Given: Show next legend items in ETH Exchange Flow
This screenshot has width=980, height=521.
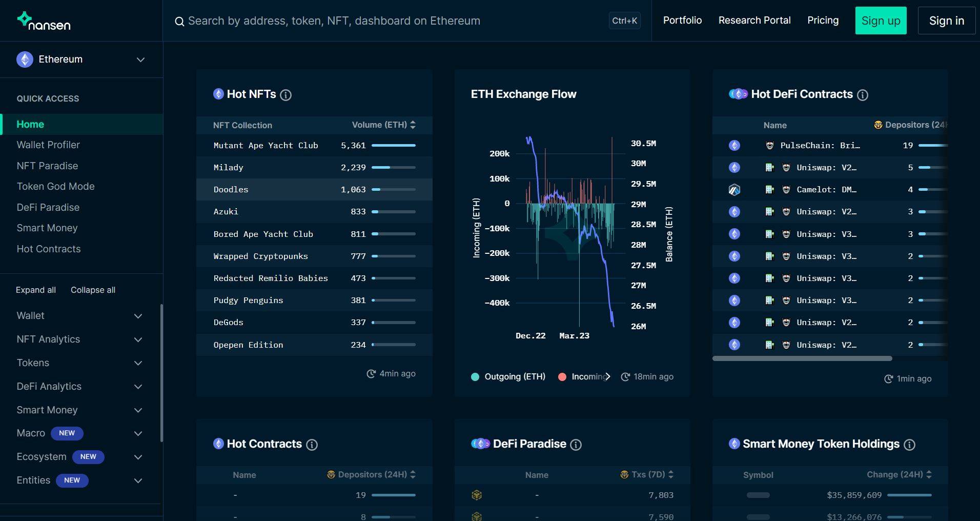Looking at the screenshot, I should pyautogui.click(x=607, y=376).
